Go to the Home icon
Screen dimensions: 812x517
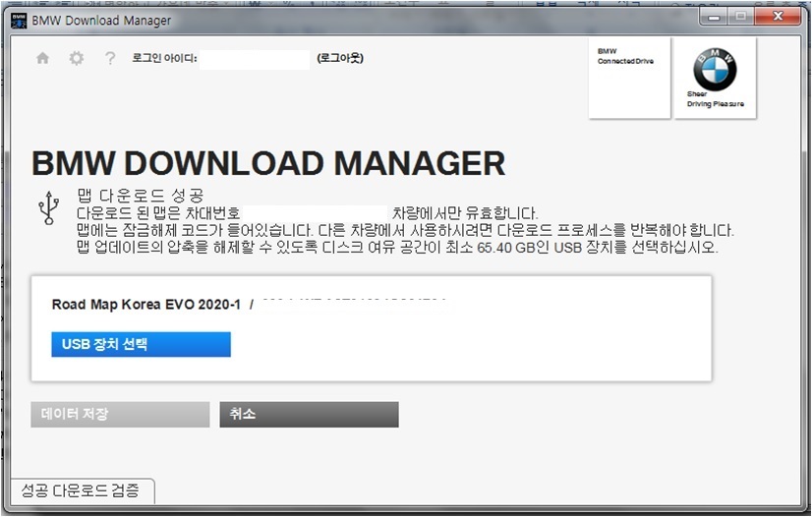point(42,58)
